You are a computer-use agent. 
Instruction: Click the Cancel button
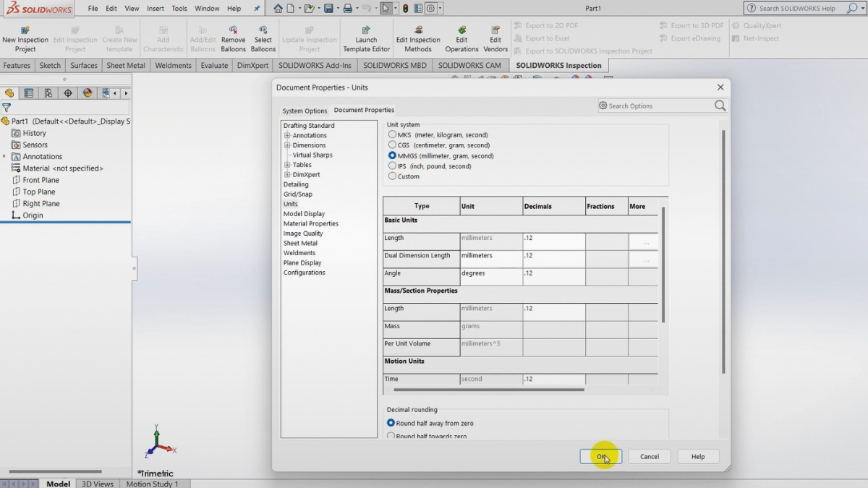pos(650,456)
